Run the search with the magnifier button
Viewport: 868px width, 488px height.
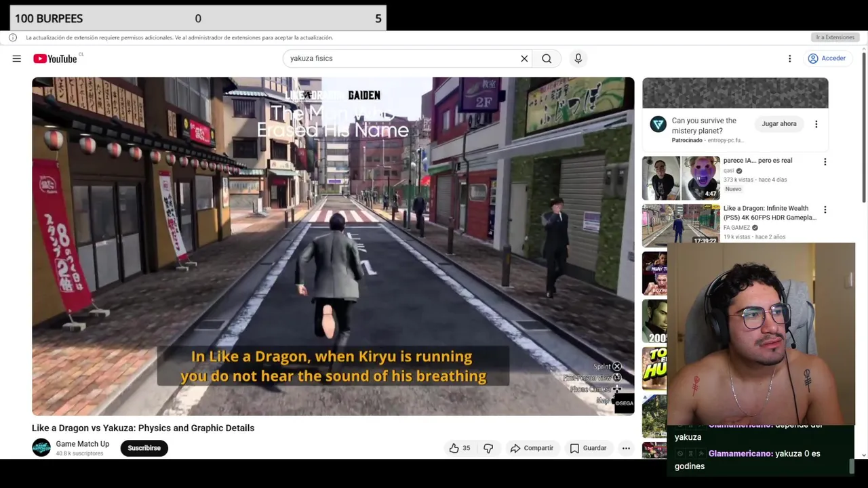click(x=547, y=58)
